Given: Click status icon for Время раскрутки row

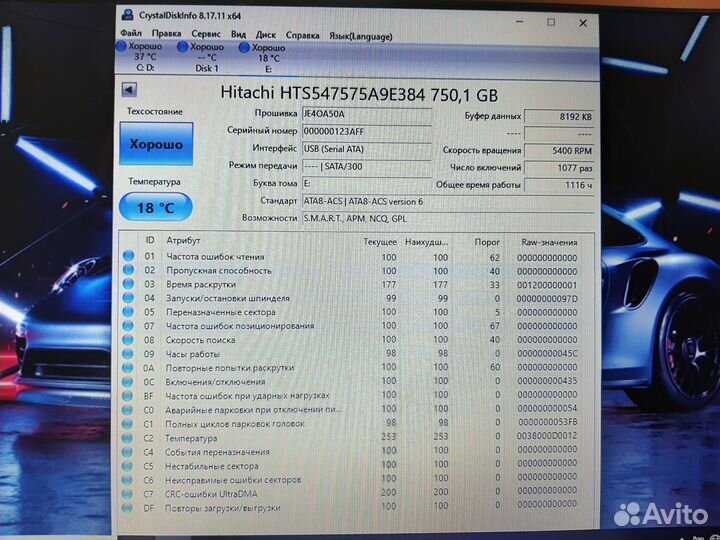Looking at the screenshot, I should tap(129, 284).
